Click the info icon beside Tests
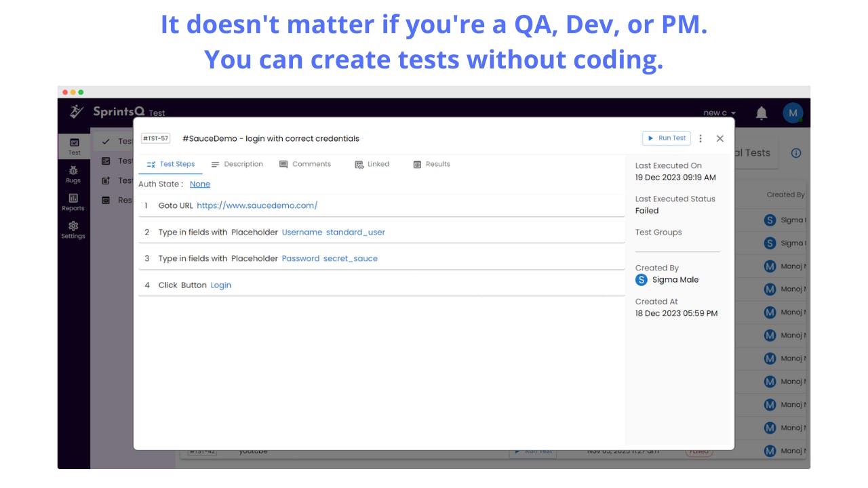Image resolution: width=868 pixels, height=488 pixels. (796, 153)
